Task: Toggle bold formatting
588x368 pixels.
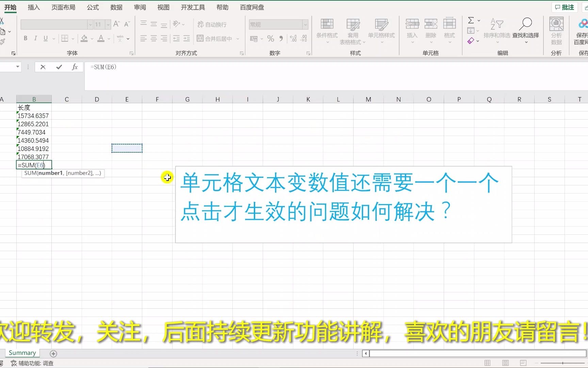Action: coord(25,38)
